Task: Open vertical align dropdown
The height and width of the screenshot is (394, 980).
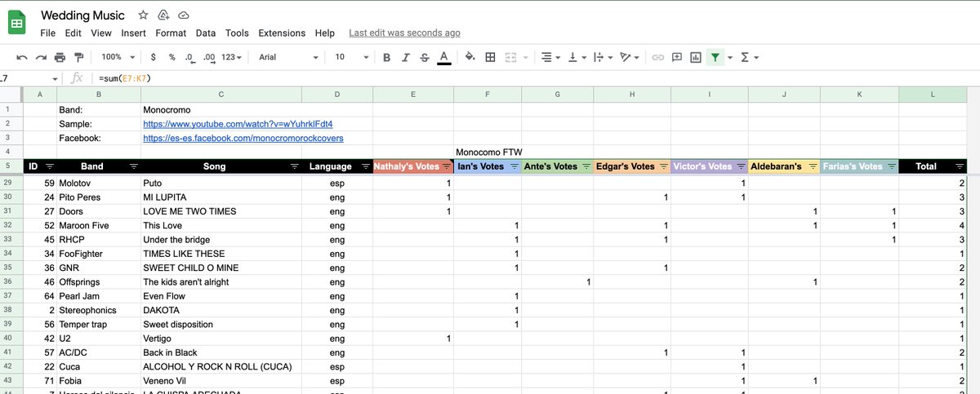Action: coord(577,57)
